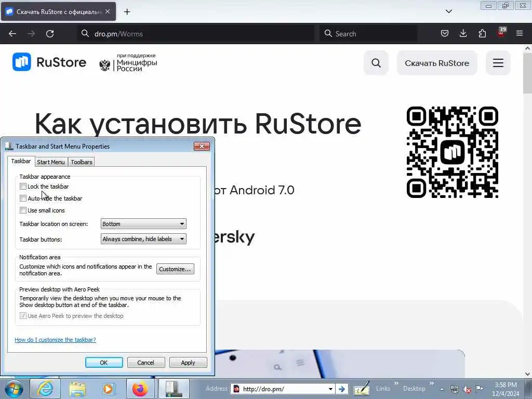
Task: Click the Go arrow in Address toolbar
Action: pos(342,389)
